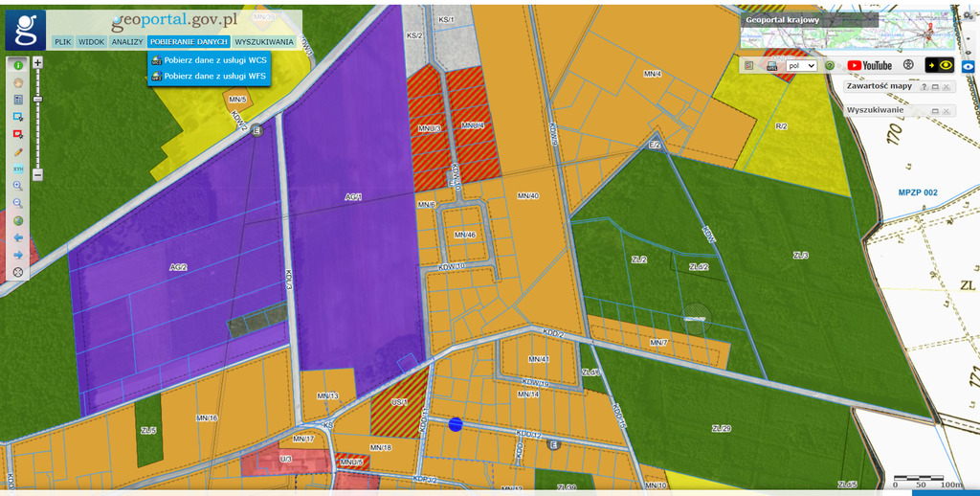Click the MN/16 parcel label
980x496 pixels.
click(x=207, y=418)
